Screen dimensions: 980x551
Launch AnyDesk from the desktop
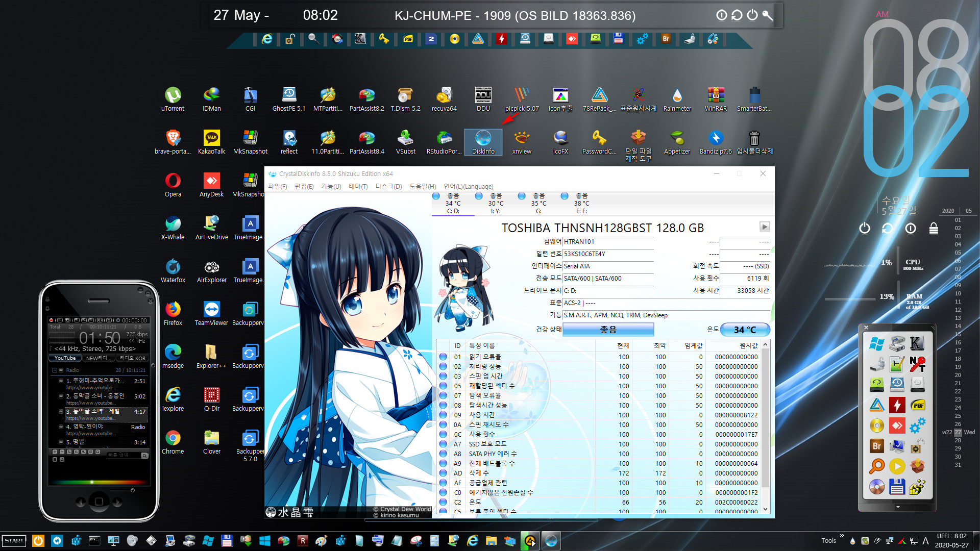click(211, 185)
